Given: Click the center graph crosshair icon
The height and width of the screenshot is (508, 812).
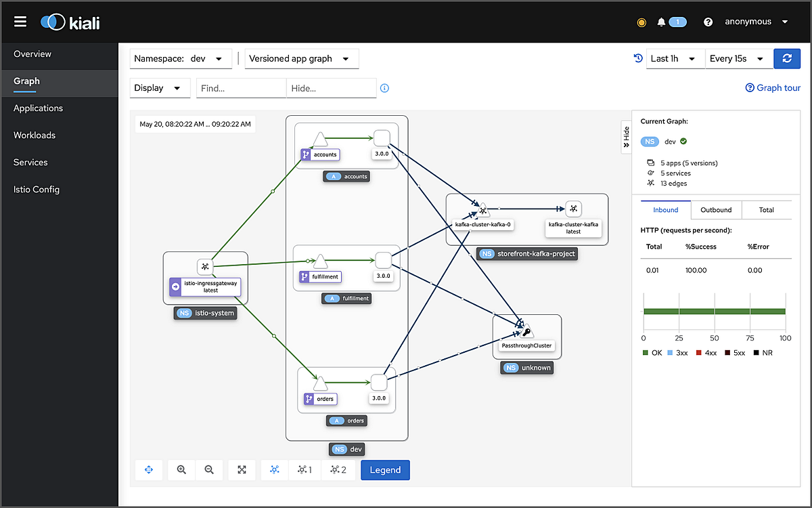Looking at the screenshot, I should 148,469.
